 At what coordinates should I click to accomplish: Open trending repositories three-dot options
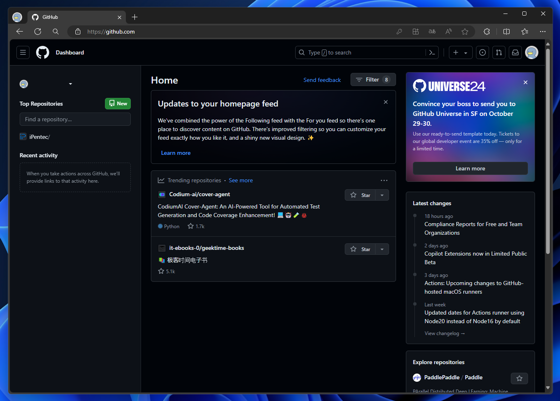(x=384, y=181)
